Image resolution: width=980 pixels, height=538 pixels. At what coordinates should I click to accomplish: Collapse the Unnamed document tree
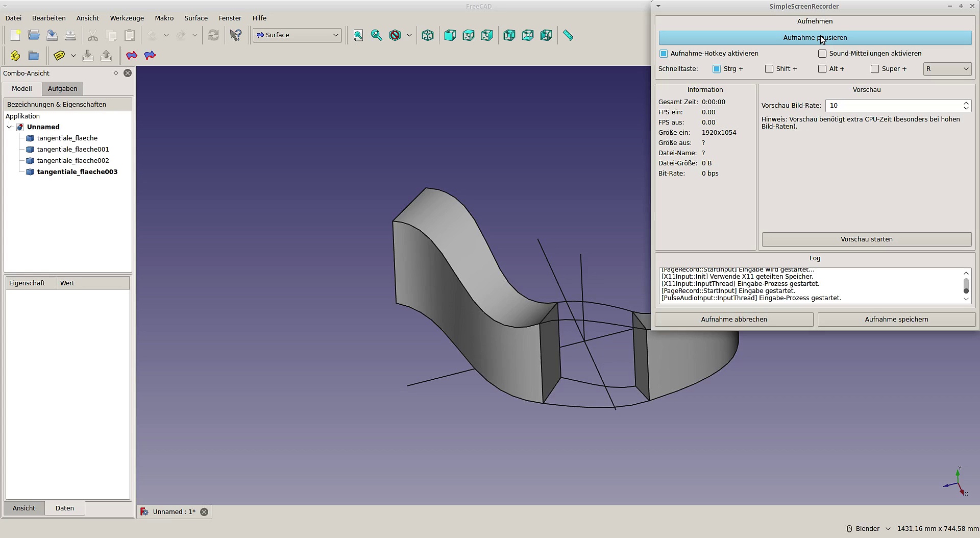pos(10,127)
